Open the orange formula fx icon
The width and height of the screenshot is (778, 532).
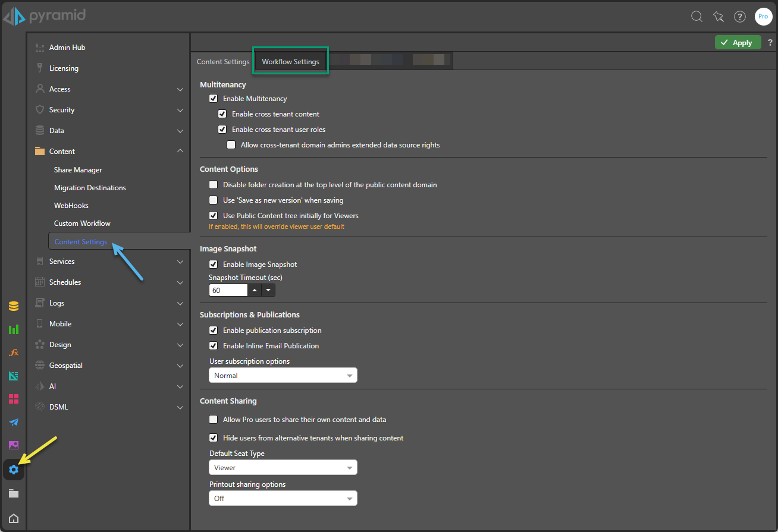click(14, 352)
